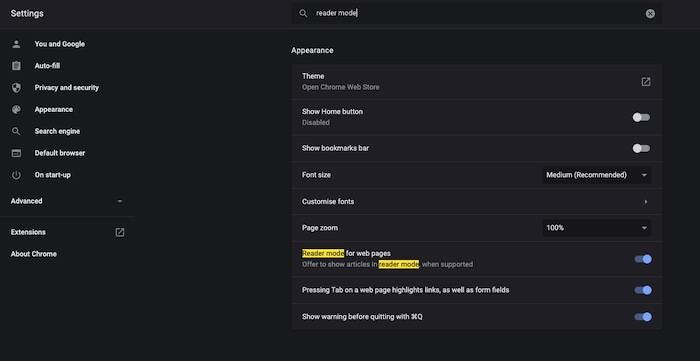The height and width of the screenshot is (361, 700).
Task: Open Search engine settings section
Action: (57, 131)
